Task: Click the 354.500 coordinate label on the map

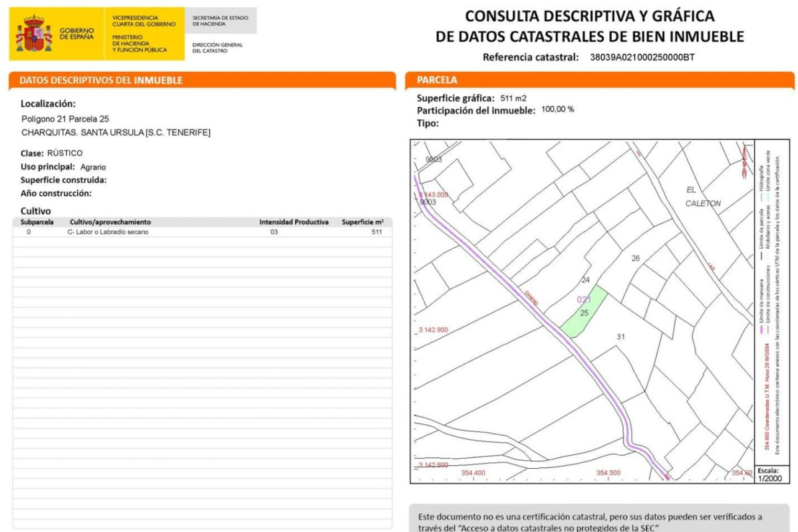Action: 608,473
